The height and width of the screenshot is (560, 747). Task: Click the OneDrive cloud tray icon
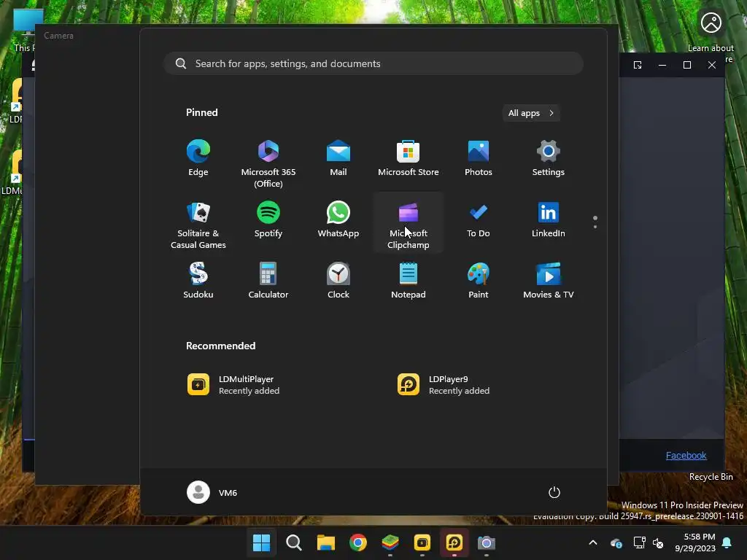pyautogui.click(x=616, y=542)
